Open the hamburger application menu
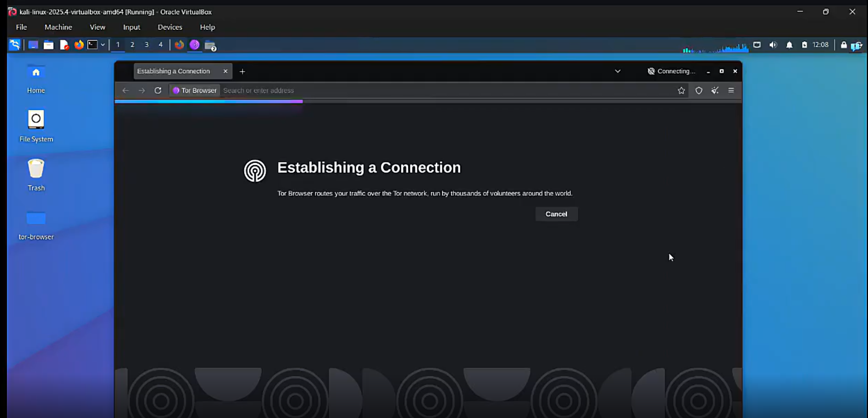Viewport: 868px width, 418px height. click(731, 91)
